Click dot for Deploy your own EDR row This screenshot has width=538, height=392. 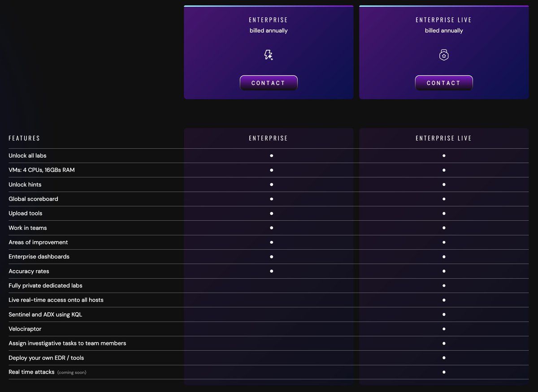444,358
